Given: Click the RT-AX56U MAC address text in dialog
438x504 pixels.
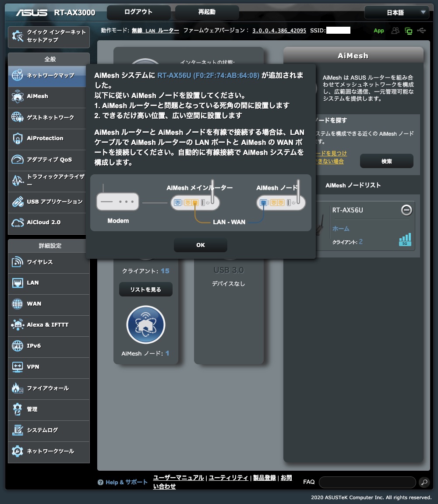Looking at the screenshot, I should (x=208, y=75).
